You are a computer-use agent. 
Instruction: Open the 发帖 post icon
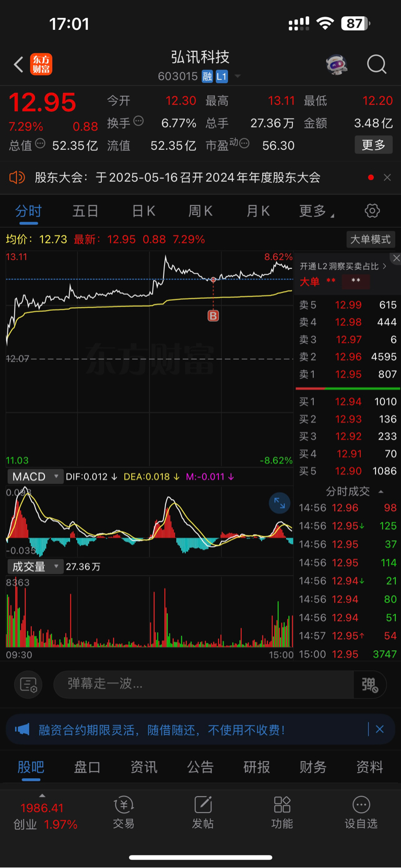[203, 813]
